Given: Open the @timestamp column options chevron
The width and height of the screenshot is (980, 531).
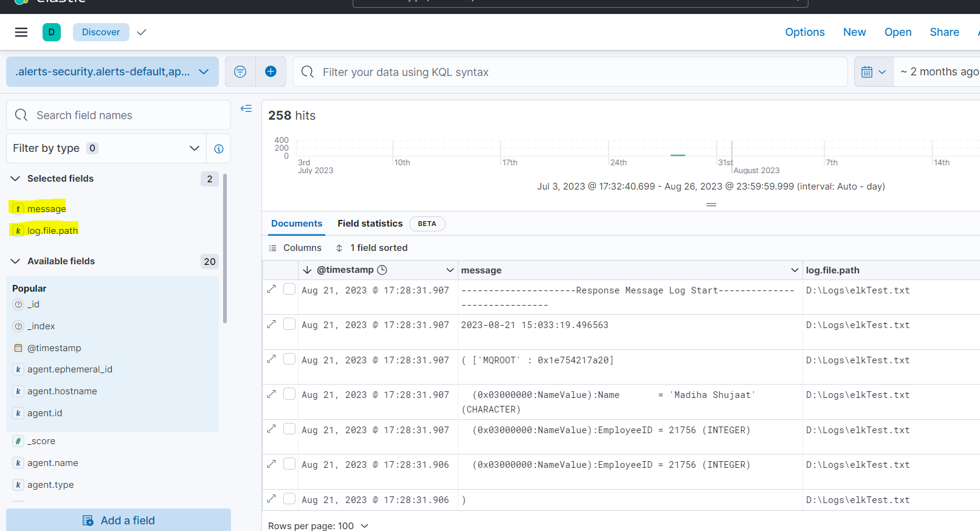Looking at the screenshot, I should click(x=450, y=270).
